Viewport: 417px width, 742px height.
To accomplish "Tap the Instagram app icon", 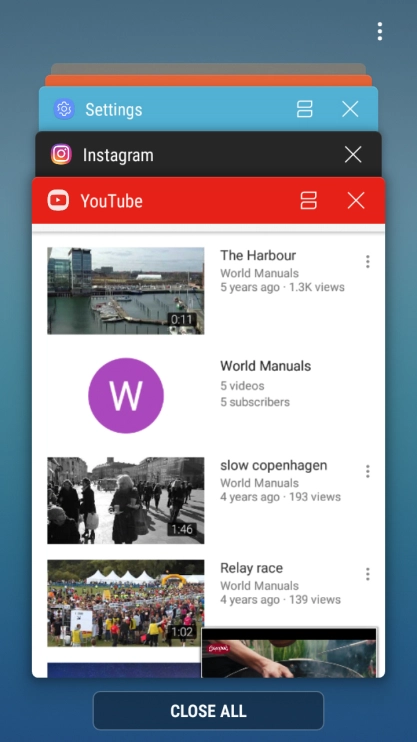I will click(x=62, y=155).
